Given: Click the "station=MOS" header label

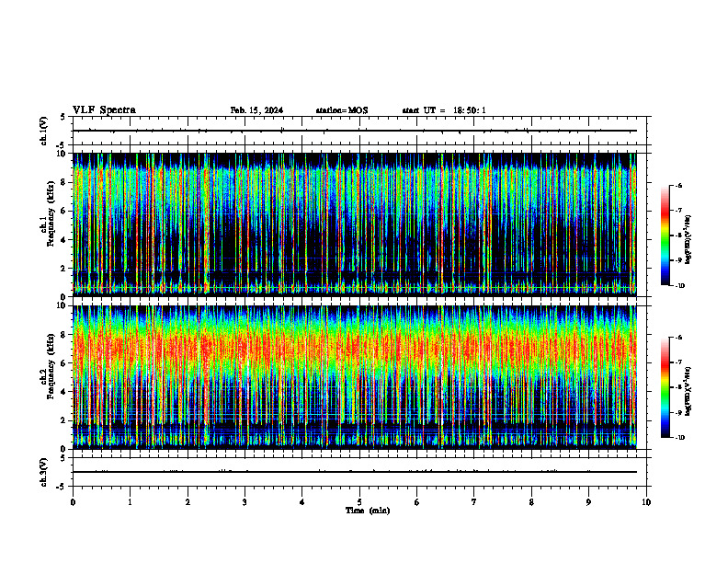Looking at the screenshot, I should coord(342,110).
